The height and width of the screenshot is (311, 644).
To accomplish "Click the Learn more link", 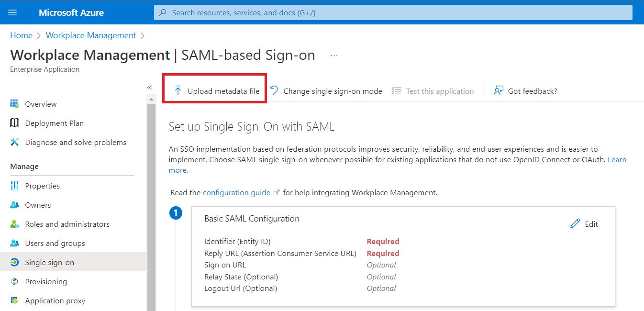I will point(617,160).
